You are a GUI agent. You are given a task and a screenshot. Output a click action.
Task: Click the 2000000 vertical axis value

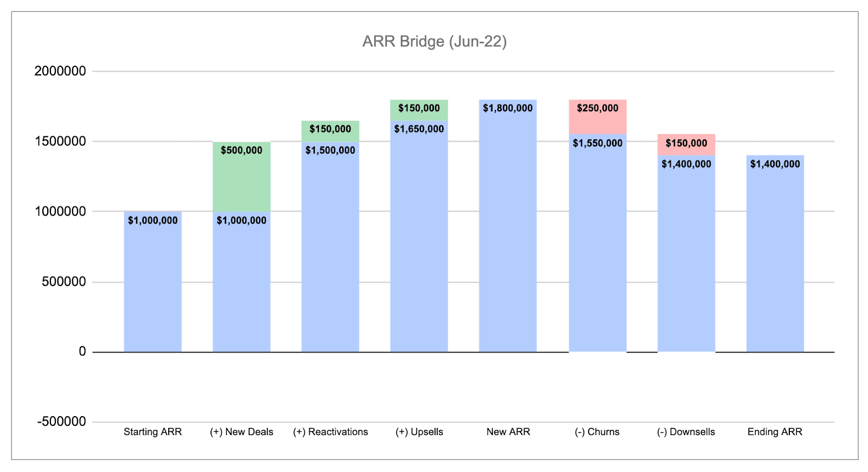[60, 71]
